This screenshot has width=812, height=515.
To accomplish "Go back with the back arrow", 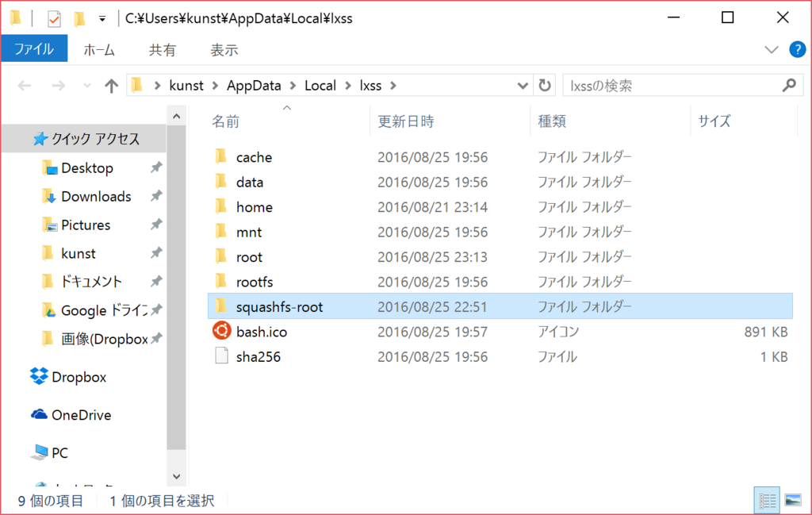I will pyautogui.click(x=25, y=86).
